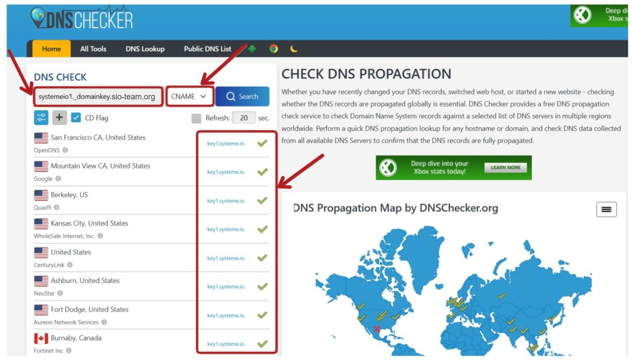The height and width of the screenshot is (364, 633).
Task: Click the Mountain View green check mark
Action: pos(262,172)
